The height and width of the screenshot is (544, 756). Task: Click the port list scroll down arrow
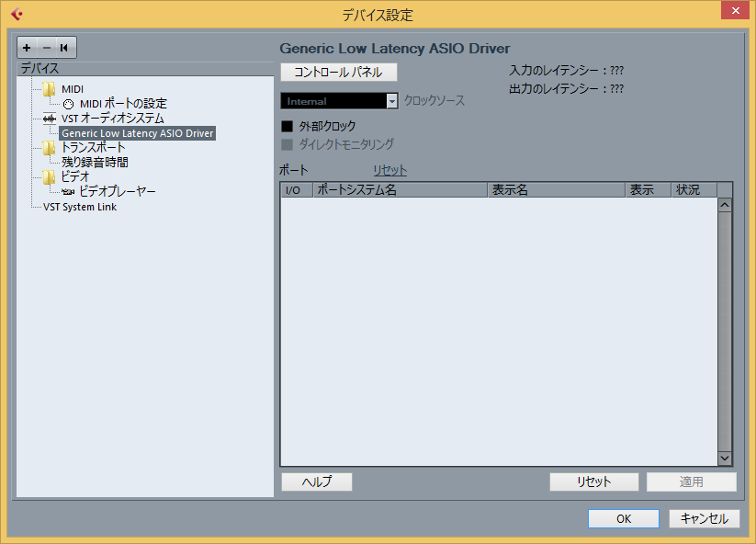pyautogui.click(x=725, y=459)
